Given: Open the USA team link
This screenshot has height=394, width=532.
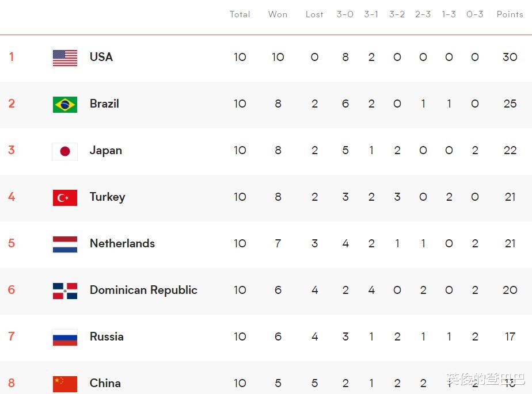Looking at the screenshot, I should click(101, 57).
